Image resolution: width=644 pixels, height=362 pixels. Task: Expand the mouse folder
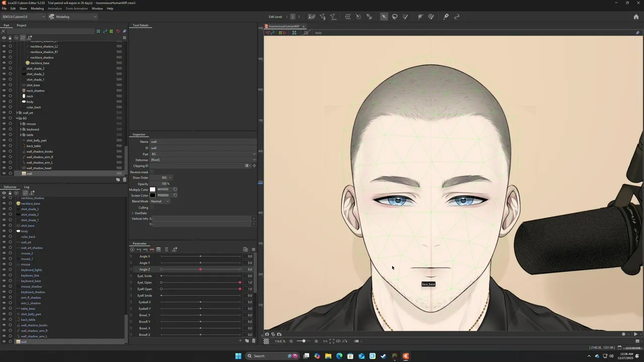tap(21, 124)
